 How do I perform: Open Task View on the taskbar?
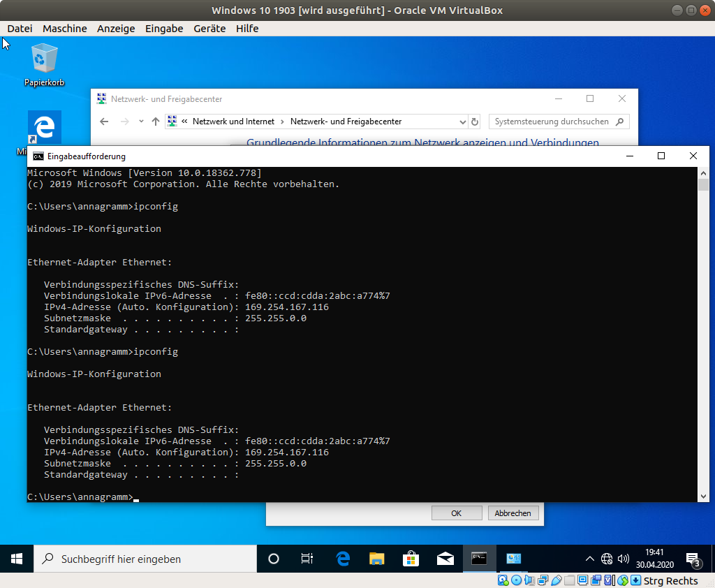point(307,559)
